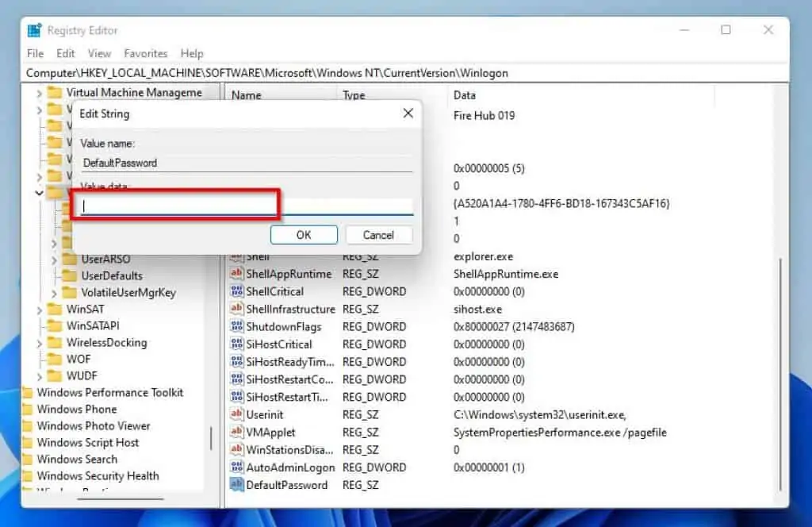The width and height of the screenshot is (812, 527).
Task: Click the Cancel button
Action: 378,234
